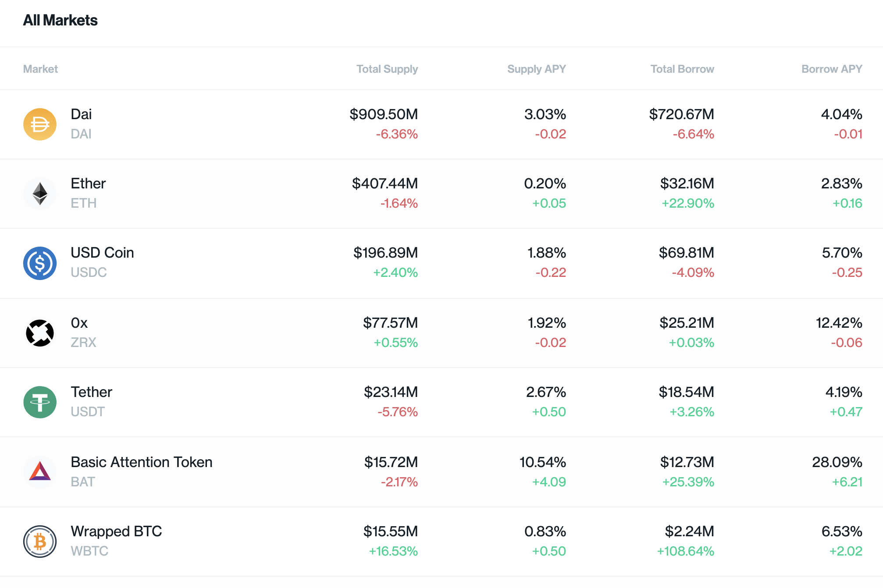
Task: Click Tether supply APY 2.67%
Action: [546, 392]
